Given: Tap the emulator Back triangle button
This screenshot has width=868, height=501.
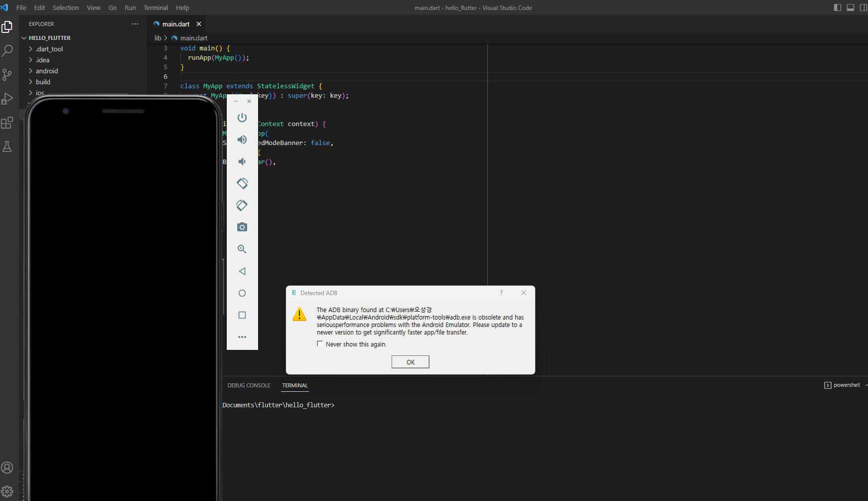Looking at the screenshot, I should [242, 271].
